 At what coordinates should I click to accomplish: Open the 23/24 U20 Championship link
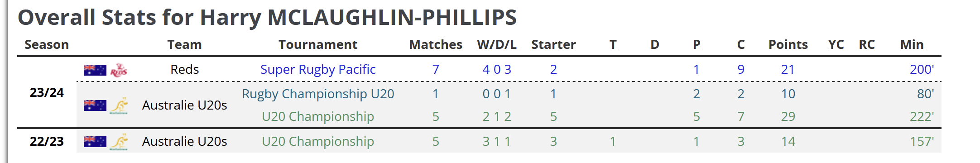pyautogui.click(x=318, y=116)
